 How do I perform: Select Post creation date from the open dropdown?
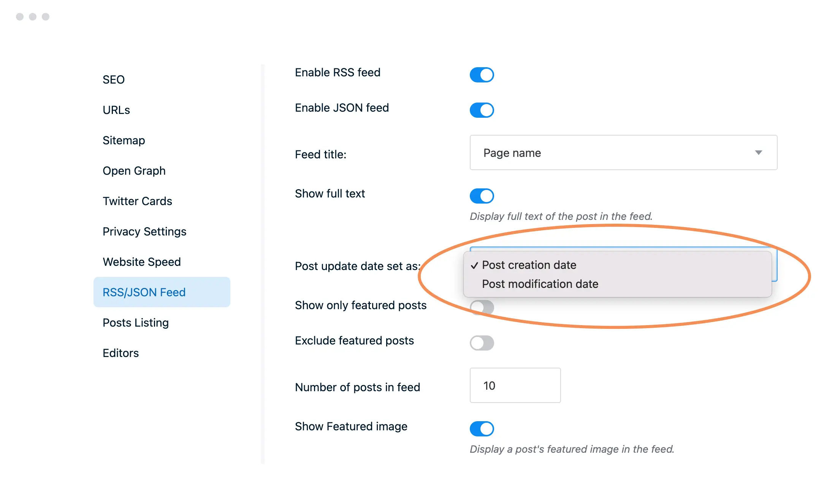[529, 265]
